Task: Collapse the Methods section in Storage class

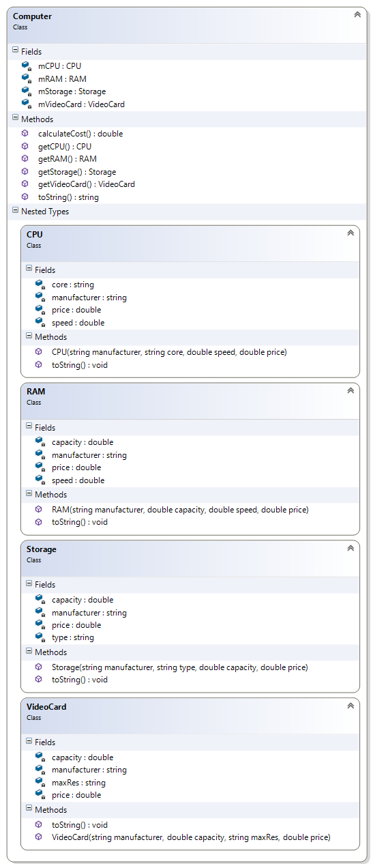Action: click(x=29, y=651)
